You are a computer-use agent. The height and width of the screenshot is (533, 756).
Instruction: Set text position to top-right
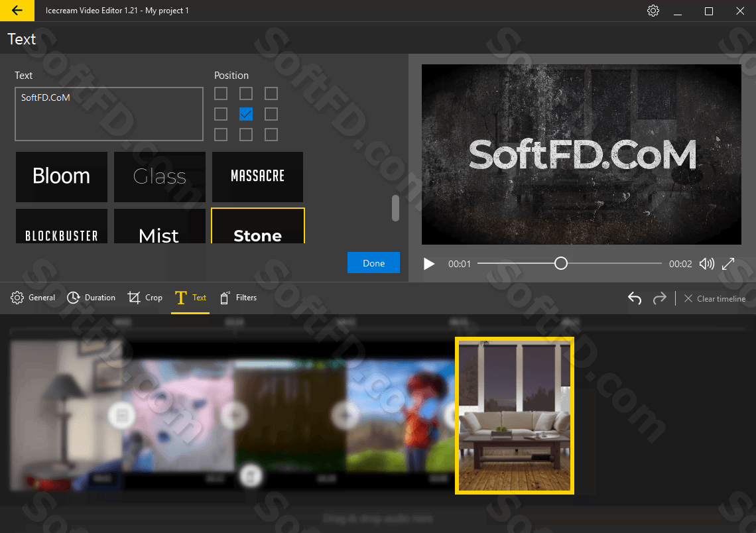271,93
